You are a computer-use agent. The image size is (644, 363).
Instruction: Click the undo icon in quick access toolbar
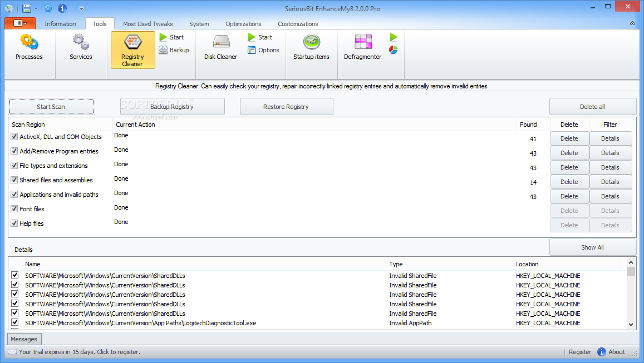coord(48,8)
